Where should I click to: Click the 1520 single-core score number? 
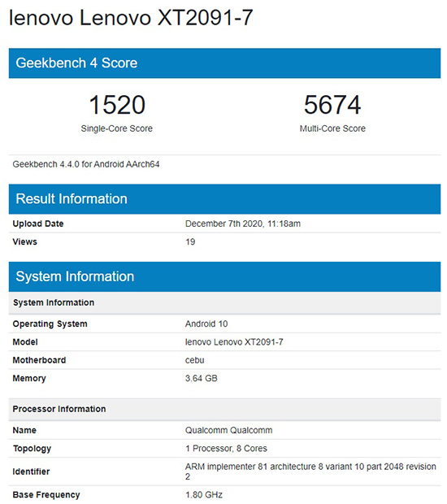coord(117,105)
